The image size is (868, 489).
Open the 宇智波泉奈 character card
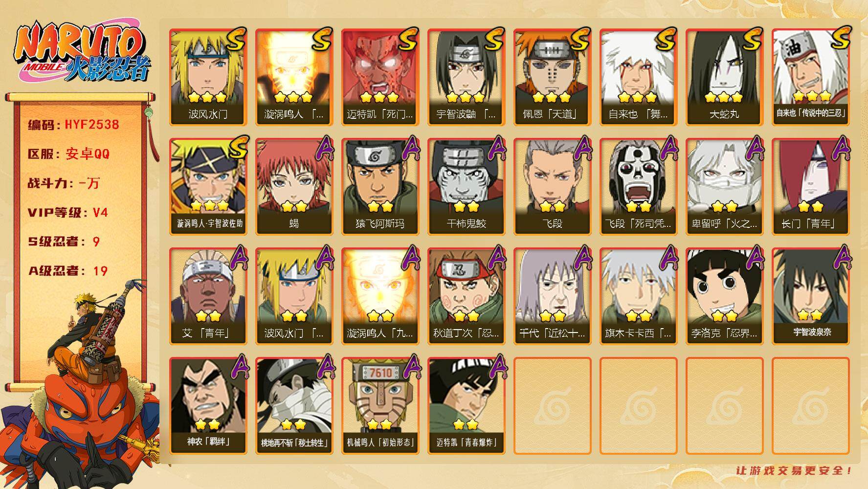click(x=811, y=296)
